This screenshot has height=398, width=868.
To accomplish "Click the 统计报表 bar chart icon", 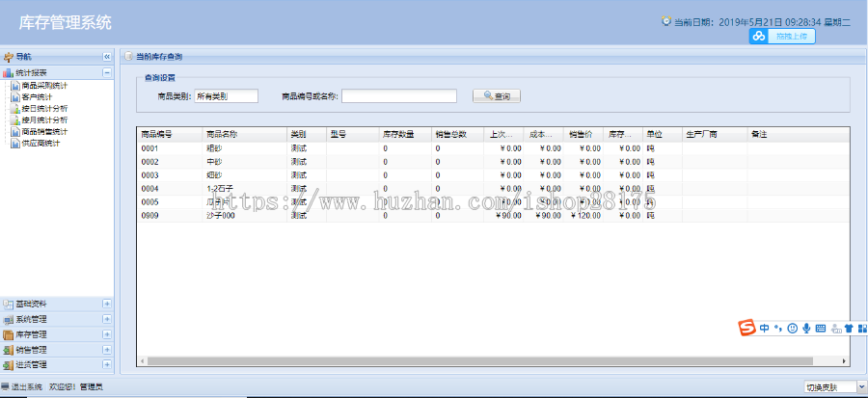I will click(x=9, y=73).
